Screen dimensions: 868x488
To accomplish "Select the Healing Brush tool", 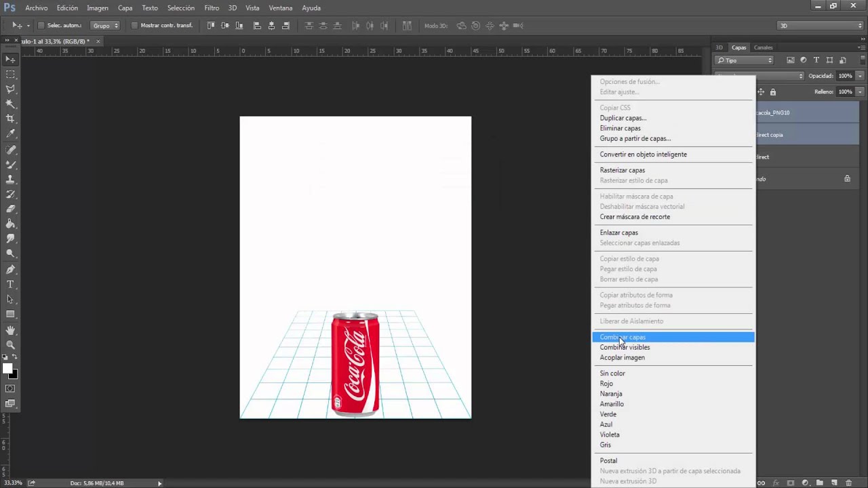I will 10,150.
